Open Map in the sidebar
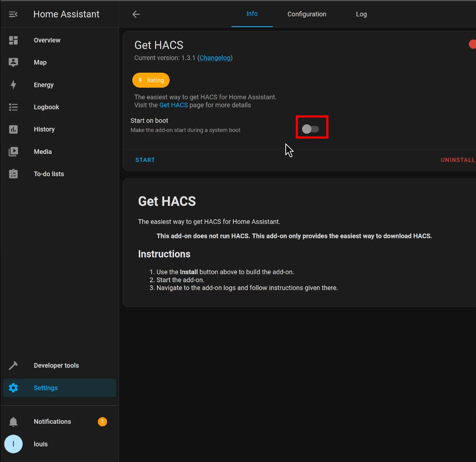The height and width of the screenshot is (462, 476). pyautogui.click(x=60, y=62)
